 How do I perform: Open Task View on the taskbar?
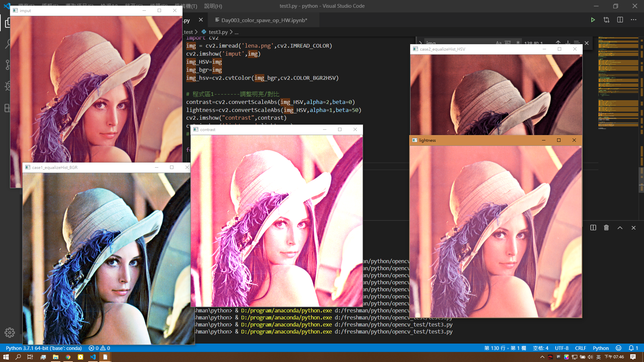[30, 357]
